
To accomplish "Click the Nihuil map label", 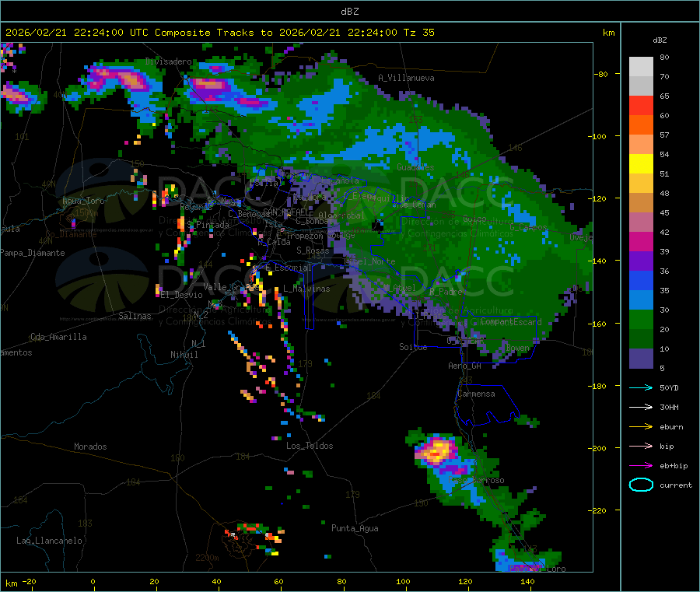I will (x=184, y=355).
